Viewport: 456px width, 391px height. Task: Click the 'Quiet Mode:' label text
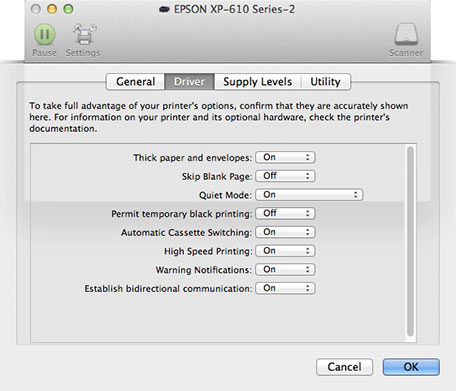click(x=225, y=195)
